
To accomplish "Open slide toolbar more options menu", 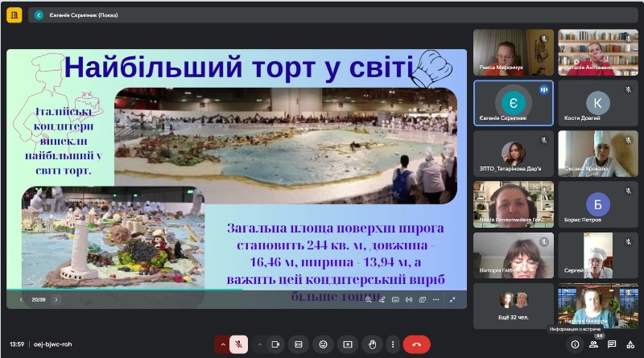I will pos(436,300).
